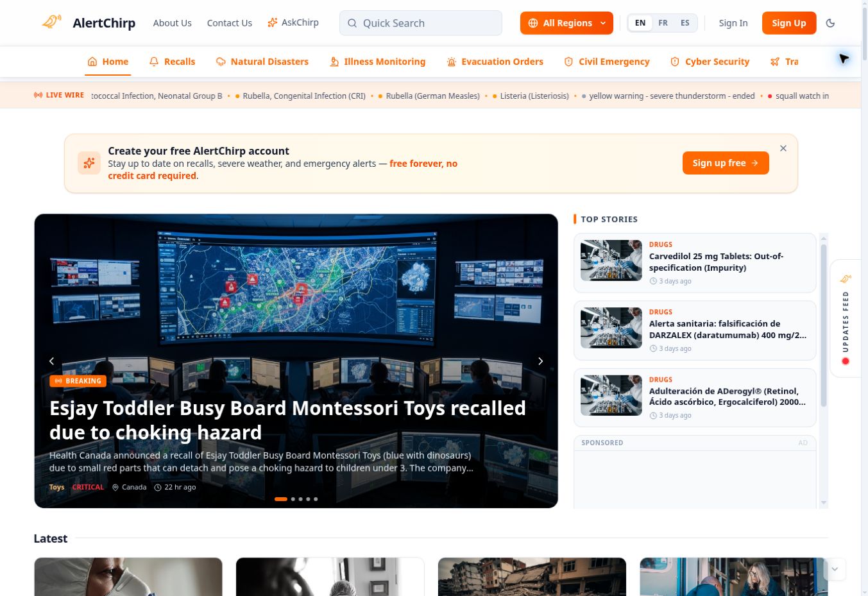Select the last carousel dot

316,498
